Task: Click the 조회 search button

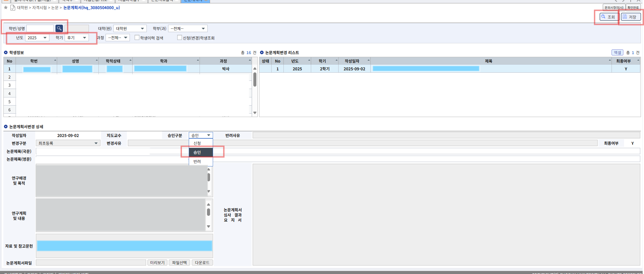Action: tap(608, 17)
